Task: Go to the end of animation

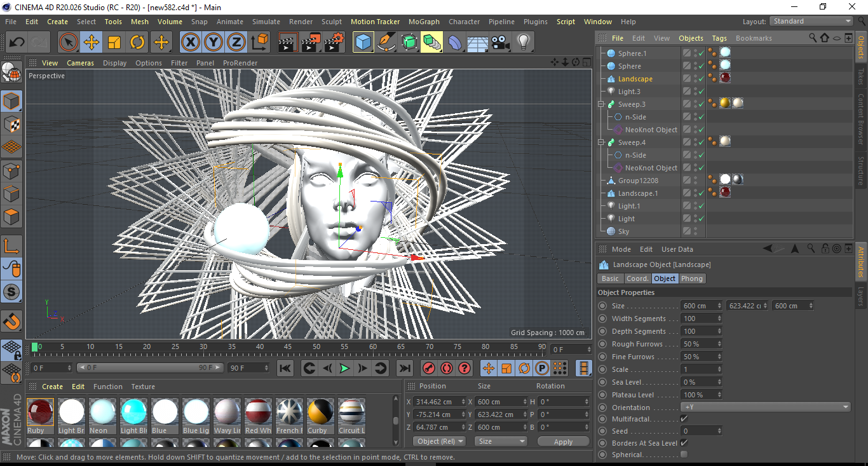Action: coord(404,368)
